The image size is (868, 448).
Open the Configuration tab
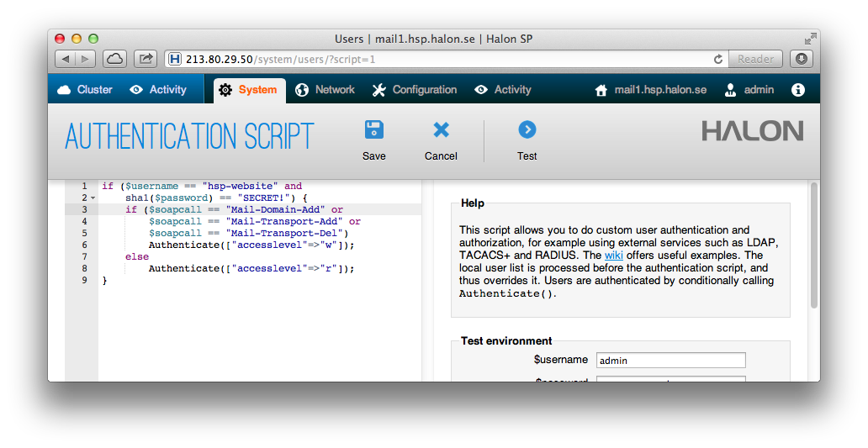click(414, 90)
